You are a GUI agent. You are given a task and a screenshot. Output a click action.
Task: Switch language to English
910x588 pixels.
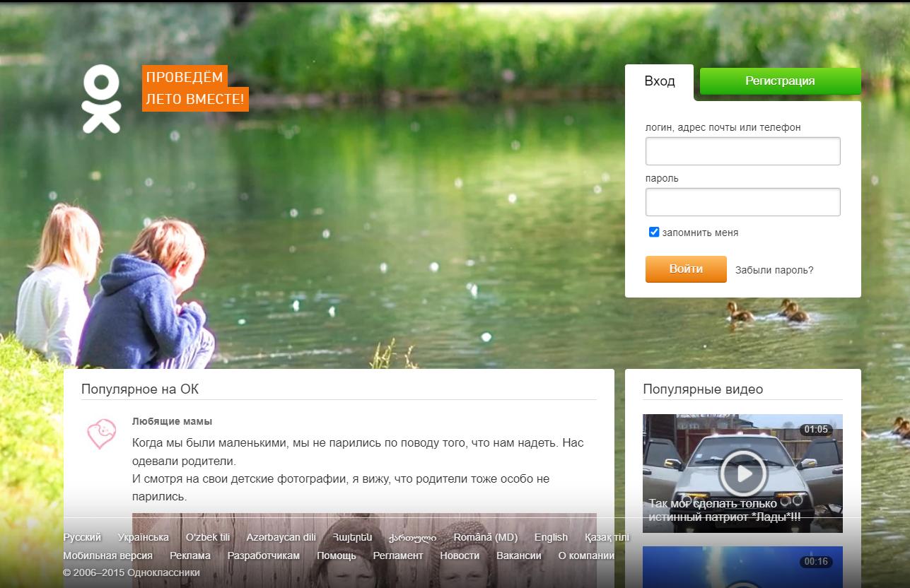tap(551, 537)
